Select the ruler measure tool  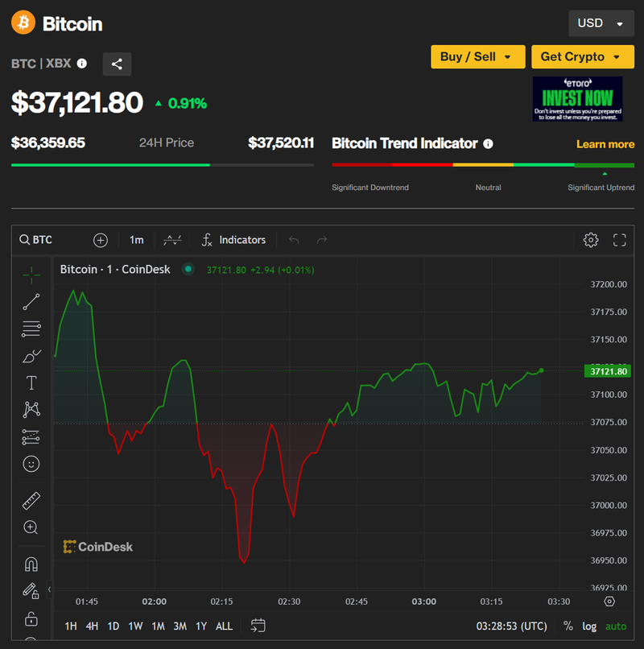tap(31, 500)
